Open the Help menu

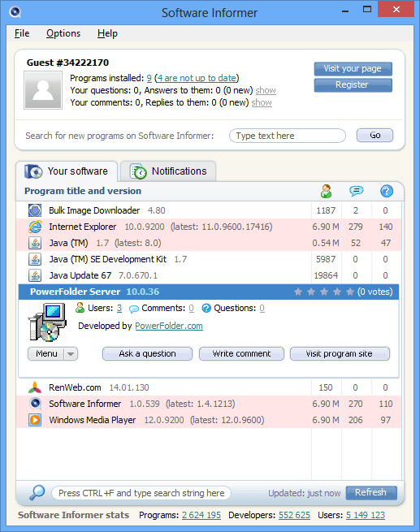click(x=107, y=33)
